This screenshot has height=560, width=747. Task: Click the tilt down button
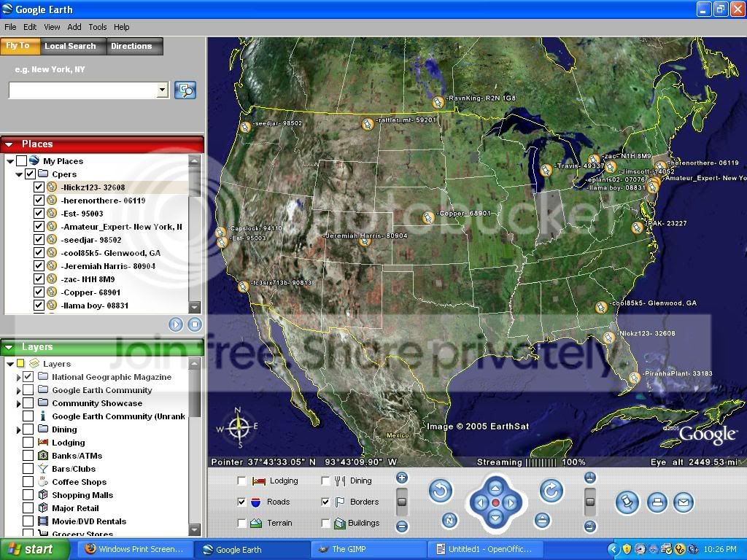pyautogui.click(x=589, y=526)
